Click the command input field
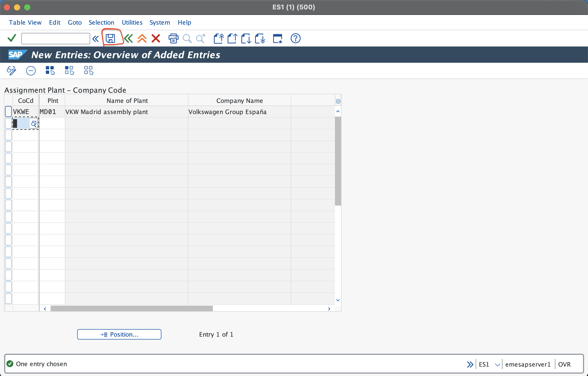 point(56,39)
